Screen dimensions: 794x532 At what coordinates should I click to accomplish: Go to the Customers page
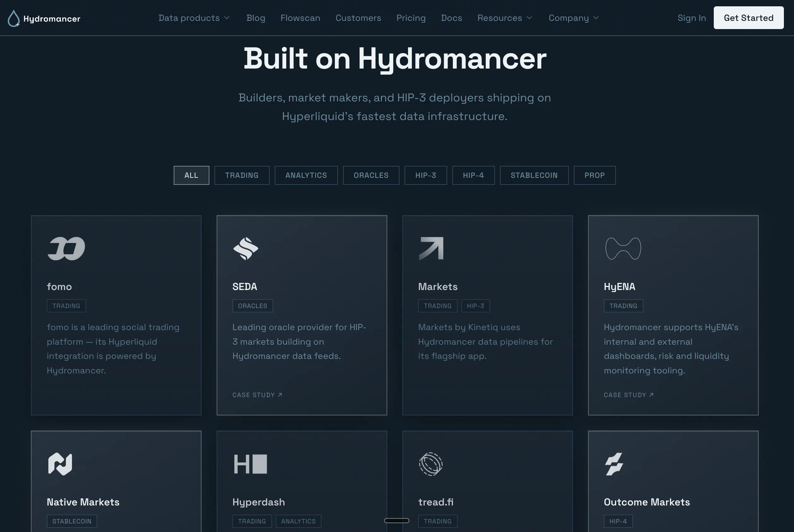pyautogui.click(x=358, y=18)
